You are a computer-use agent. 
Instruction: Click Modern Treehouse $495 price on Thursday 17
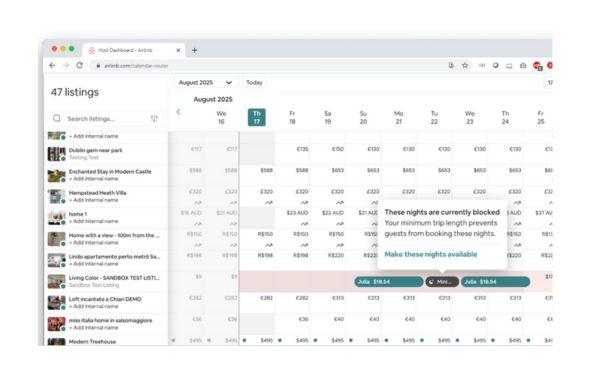pos(266,341)
